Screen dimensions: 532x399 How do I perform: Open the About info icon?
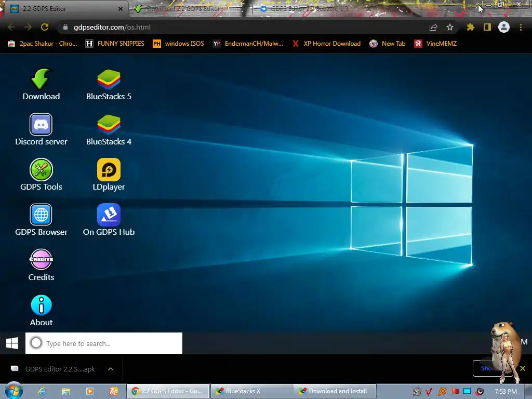41,305
